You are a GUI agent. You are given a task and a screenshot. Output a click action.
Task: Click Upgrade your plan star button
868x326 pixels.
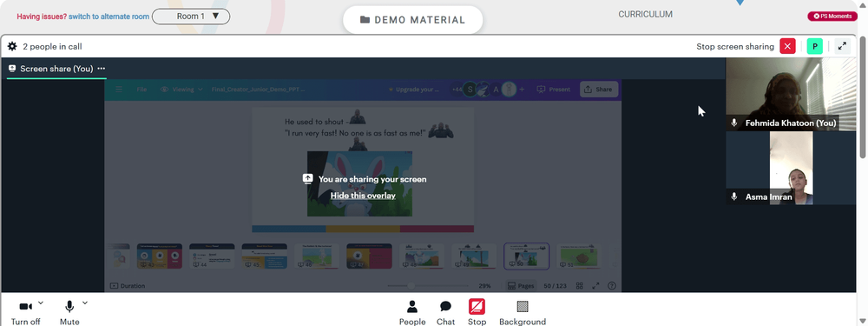[413, 90]
